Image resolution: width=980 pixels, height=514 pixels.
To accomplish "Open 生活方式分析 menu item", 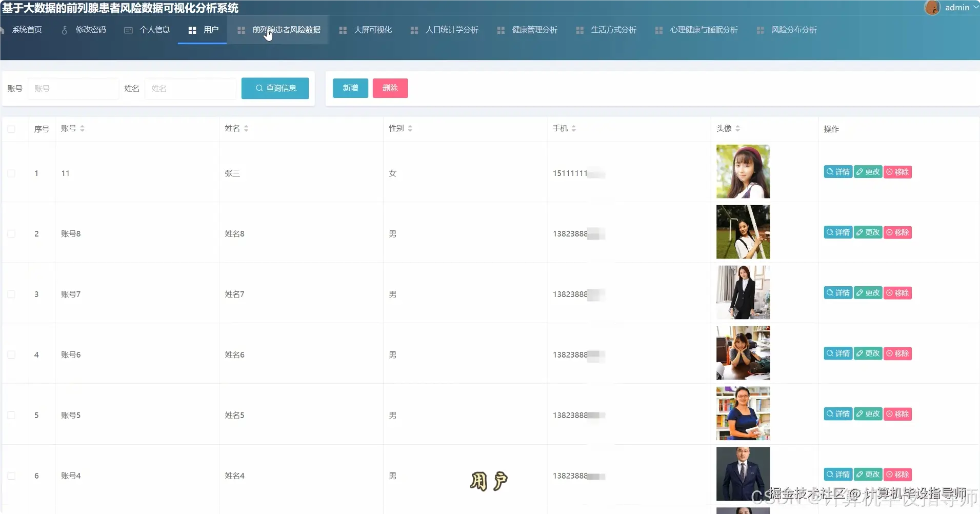I will pos(606,30).
